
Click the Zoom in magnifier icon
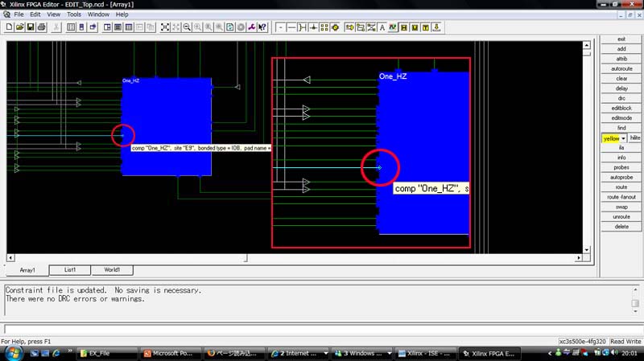[x=197, y=27]
